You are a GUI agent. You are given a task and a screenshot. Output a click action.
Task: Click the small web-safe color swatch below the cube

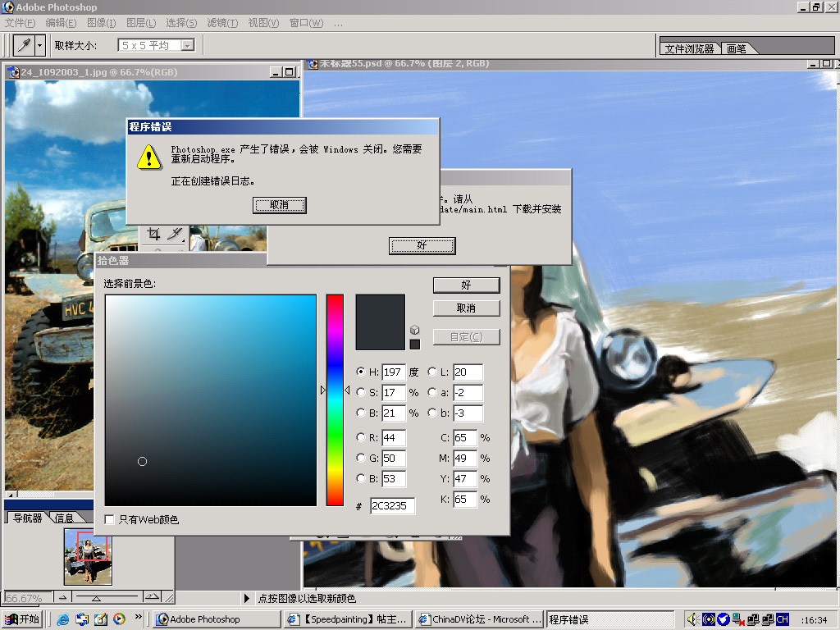[414, 345]
